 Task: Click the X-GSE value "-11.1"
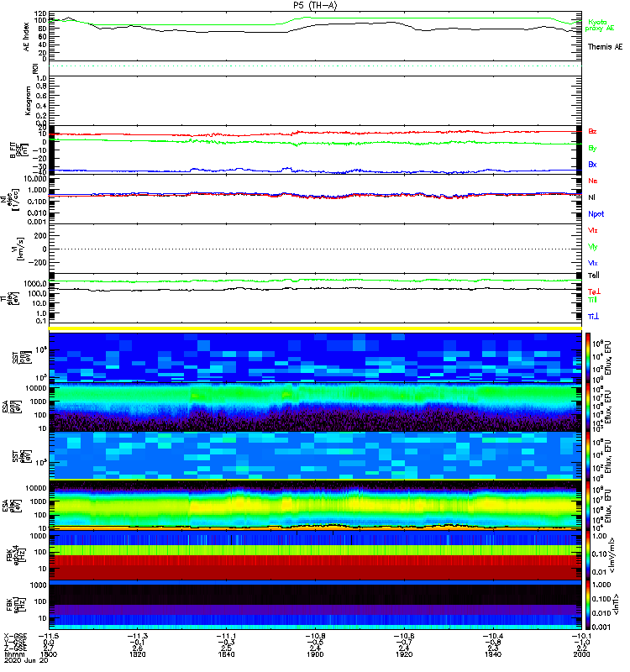coord(226,637)
